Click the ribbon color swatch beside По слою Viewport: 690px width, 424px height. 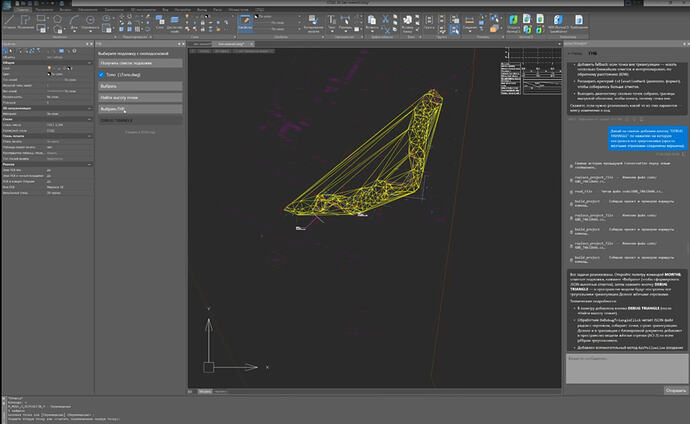[x=257, y=17]
